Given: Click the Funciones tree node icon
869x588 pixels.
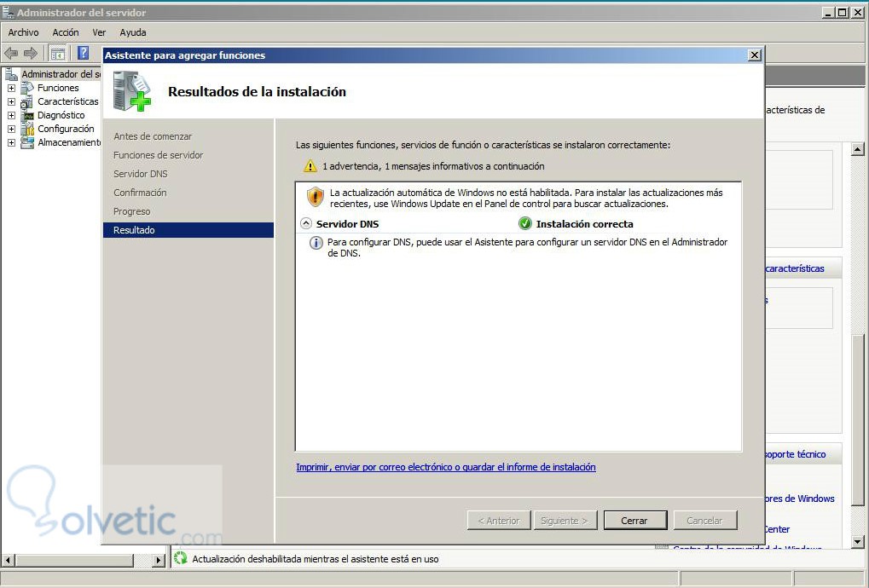Looking at the screenshot, I should pyautogui.click(x=27, y=88).
